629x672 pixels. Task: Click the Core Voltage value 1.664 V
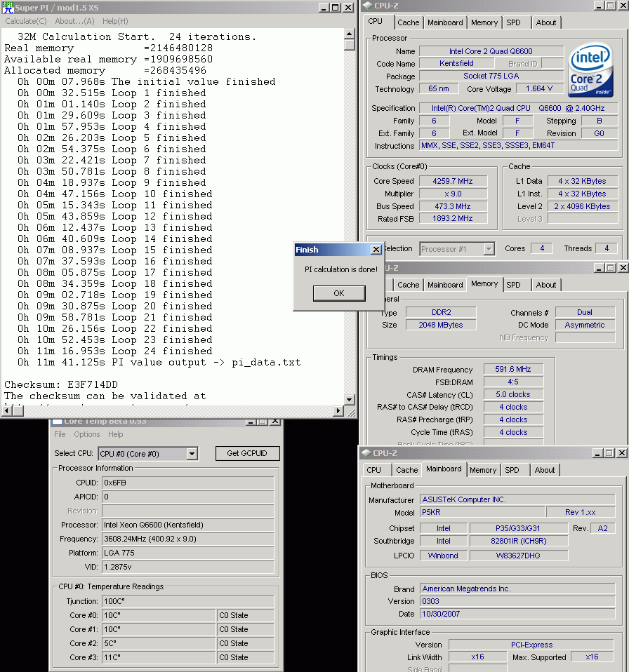point(539,88)
